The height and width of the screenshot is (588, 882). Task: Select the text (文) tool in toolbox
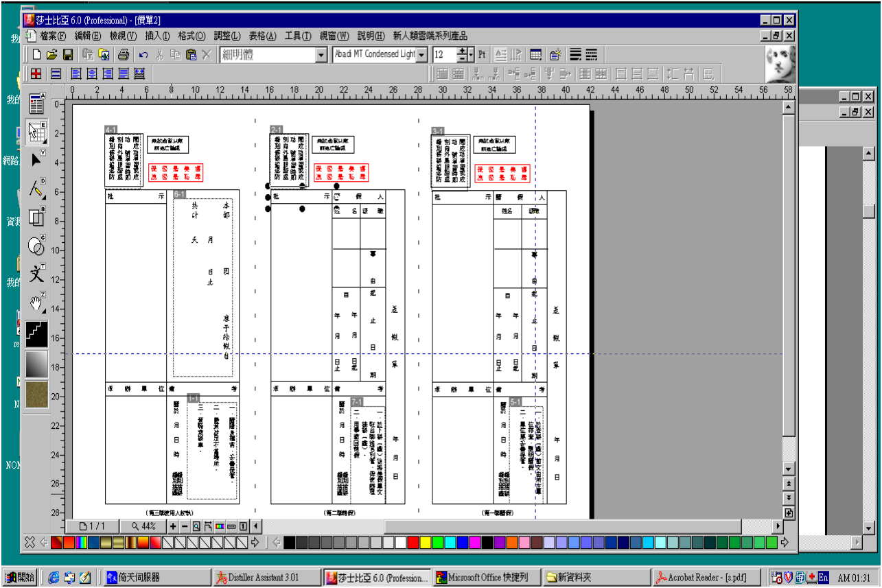tap(37, 273)
